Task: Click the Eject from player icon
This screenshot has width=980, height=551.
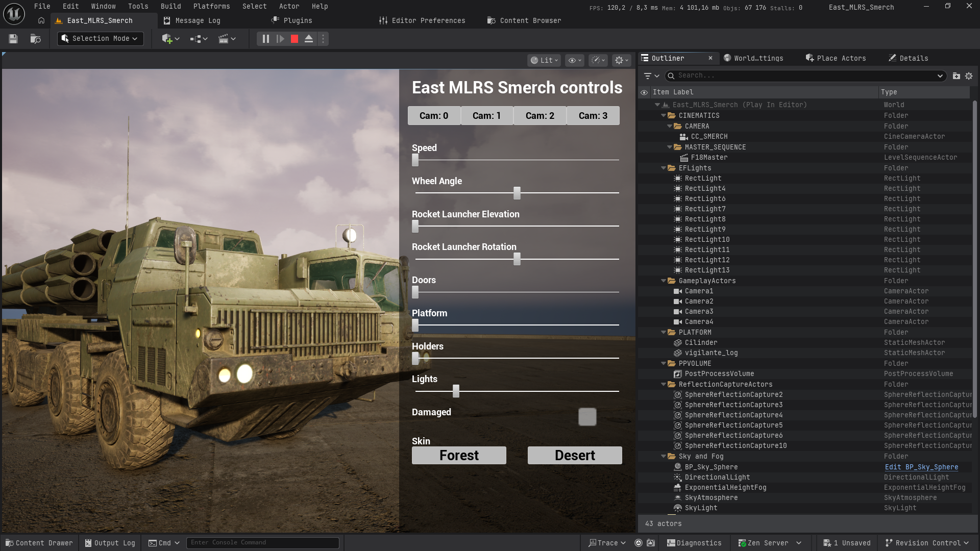Action: [x=309, y=39]
